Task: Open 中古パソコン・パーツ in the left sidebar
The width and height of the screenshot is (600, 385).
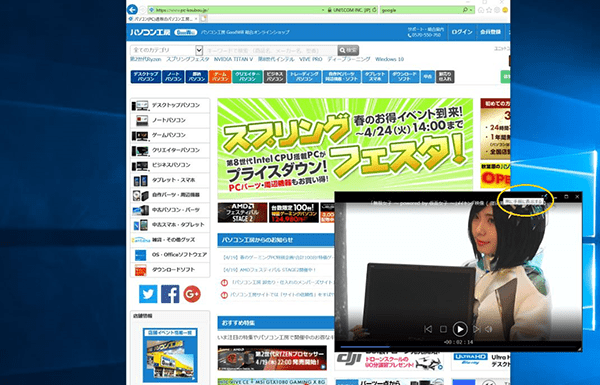Action: pyautogui.click(x=170, y=210)
